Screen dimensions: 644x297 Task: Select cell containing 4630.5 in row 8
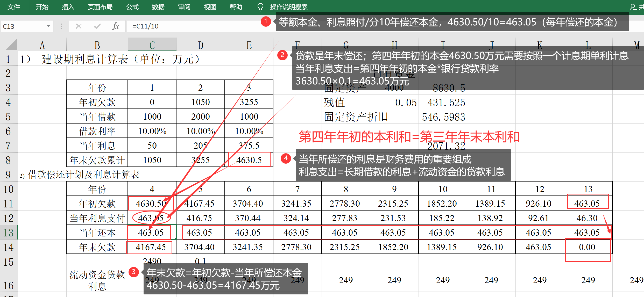coord(249,160)
